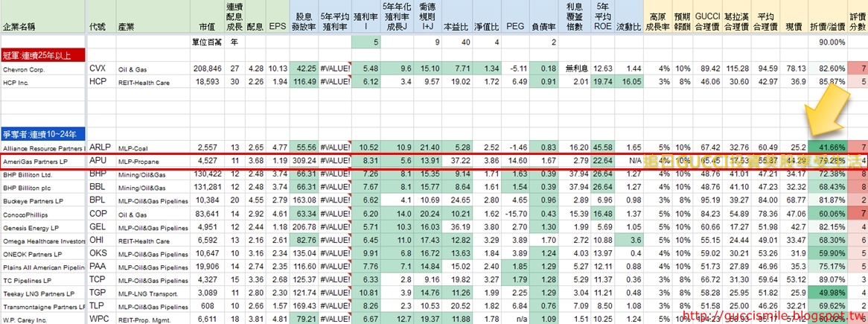Click the EPS column header

tap(278, 16)
